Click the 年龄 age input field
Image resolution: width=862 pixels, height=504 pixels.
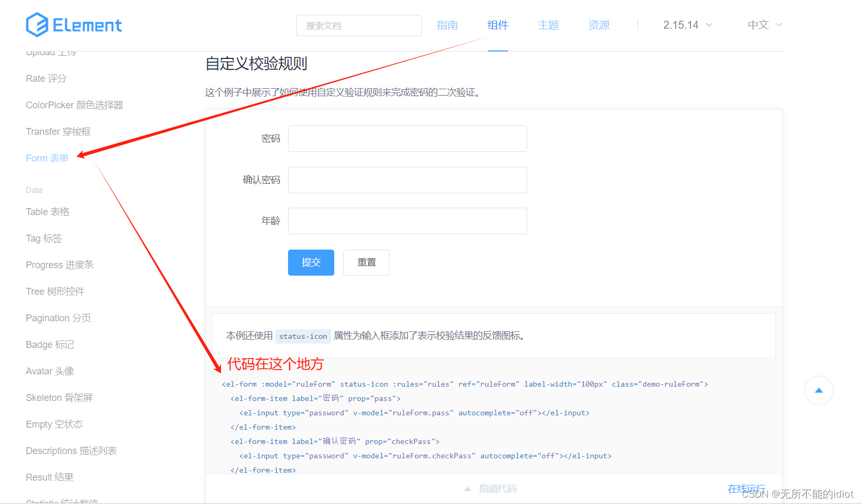[x=408, y=221]
